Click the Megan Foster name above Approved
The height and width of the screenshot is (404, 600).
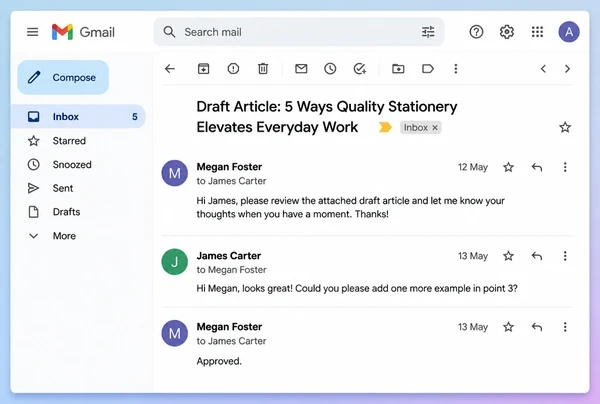pyautogui.click(x=229, y=327)
